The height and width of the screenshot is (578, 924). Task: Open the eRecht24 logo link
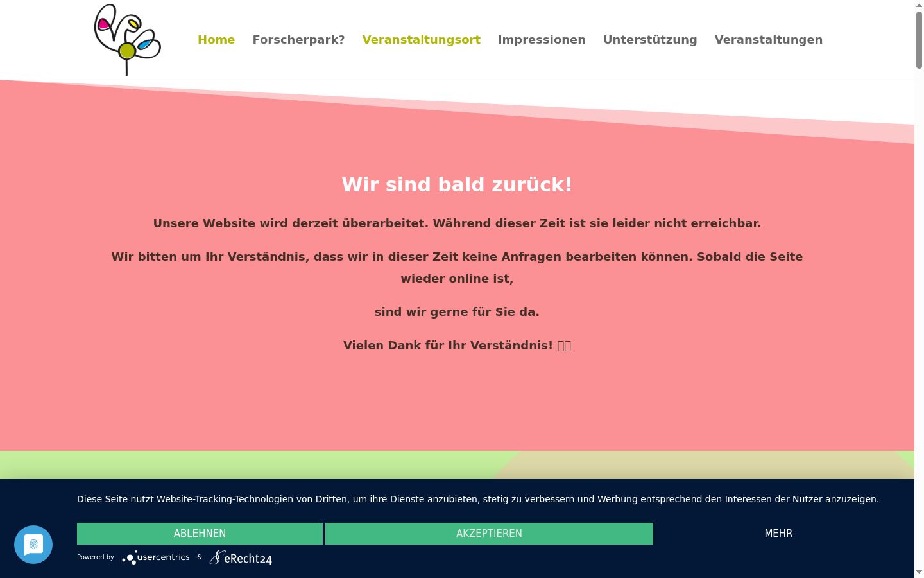241,557
